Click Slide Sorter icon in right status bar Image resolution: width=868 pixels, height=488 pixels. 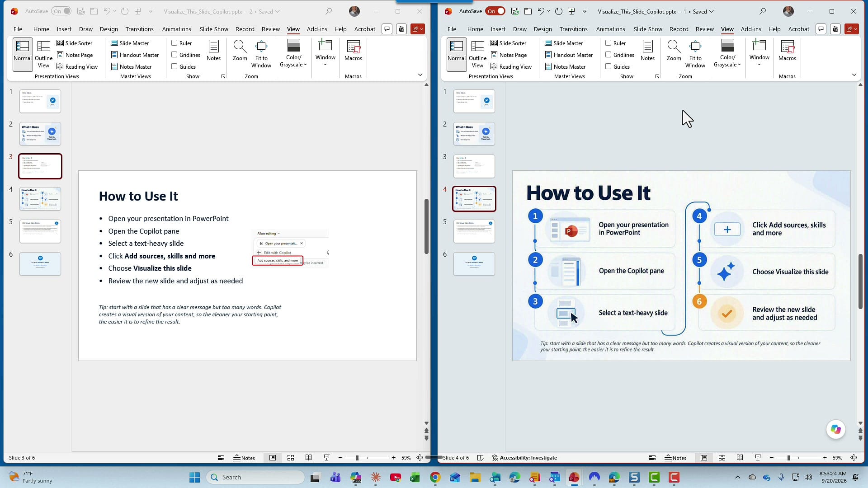tap(722, 458)
